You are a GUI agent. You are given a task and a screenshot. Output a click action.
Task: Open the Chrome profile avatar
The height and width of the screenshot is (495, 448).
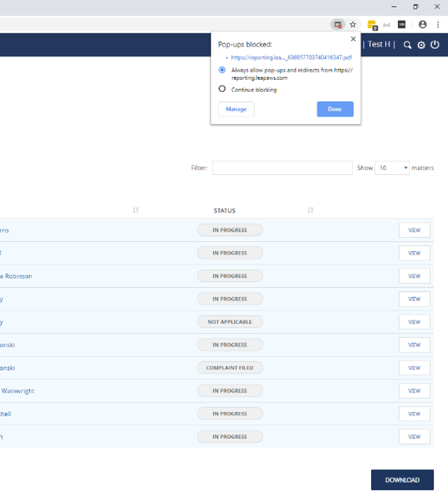click(422, 24)
